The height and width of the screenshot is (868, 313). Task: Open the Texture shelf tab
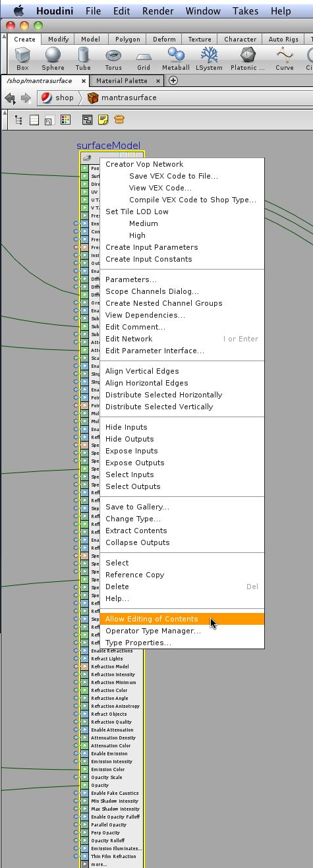[x=200, y=40]
